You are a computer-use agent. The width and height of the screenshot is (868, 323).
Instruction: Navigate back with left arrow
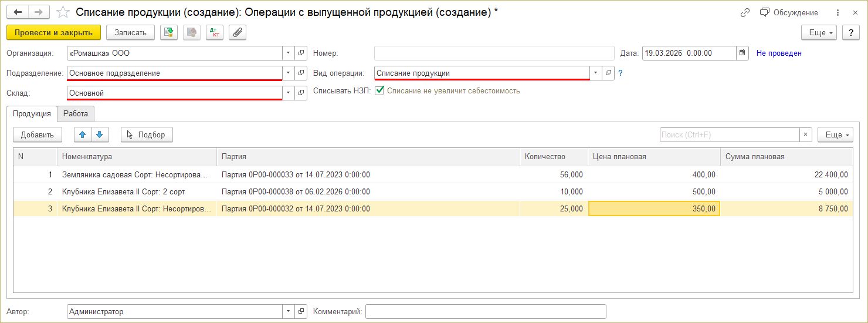[x=18, y=12]
